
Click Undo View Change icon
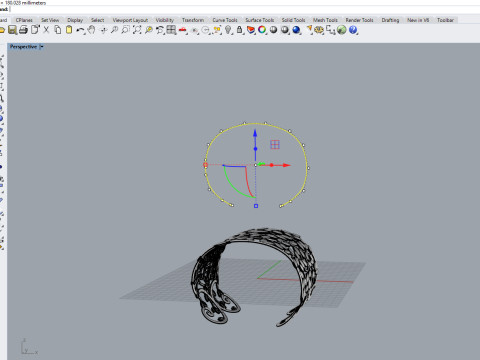(x=160, y=30)
